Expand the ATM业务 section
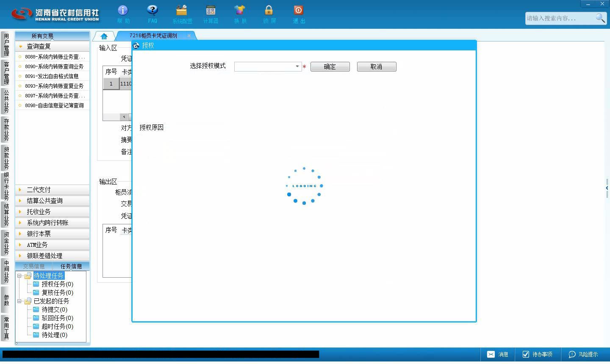610x364 pixels. (x=53, y=245)
